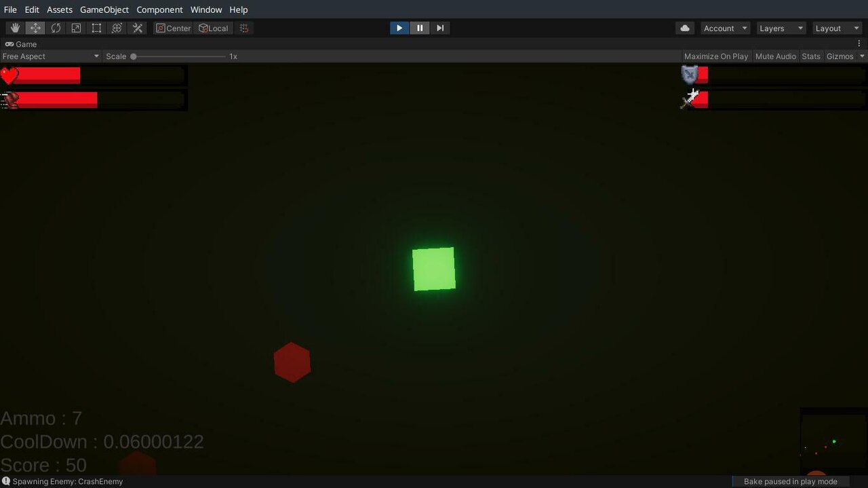The width and height of the screenshot is (868, 488).
Task: Open the GameObject menu
Action: [x=104, y=10]
